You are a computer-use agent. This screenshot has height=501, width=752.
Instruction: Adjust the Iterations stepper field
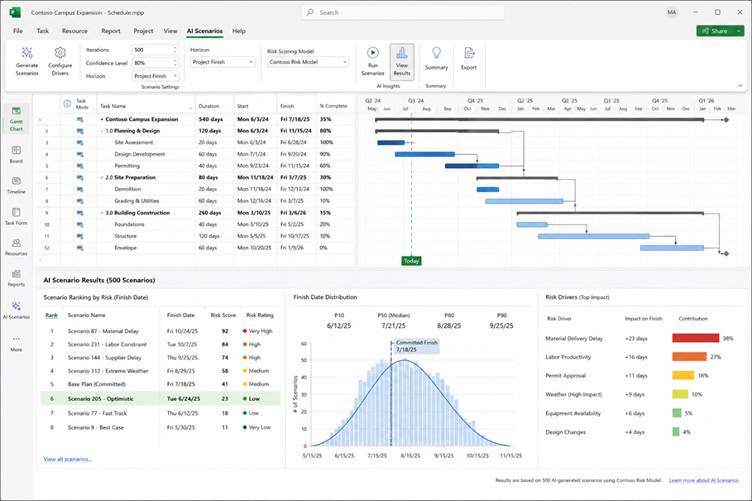155,50
